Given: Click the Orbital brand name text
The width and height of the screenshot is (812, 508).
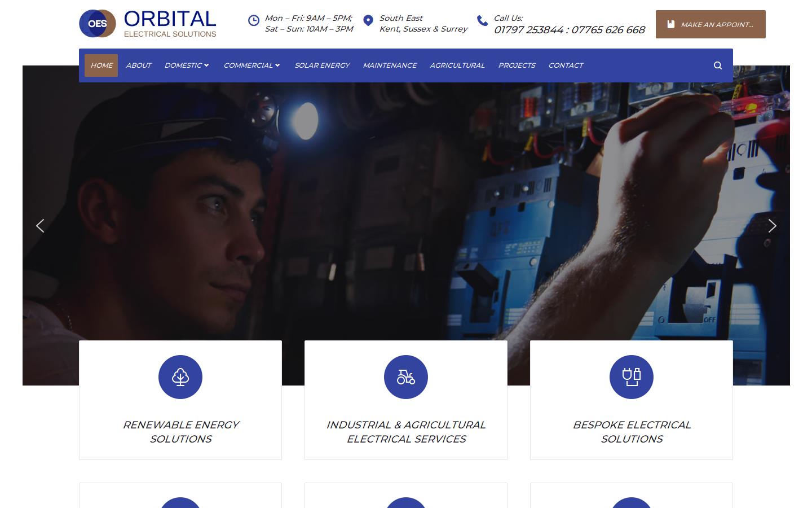Looking at the screenshot, I should coord(170,19).
